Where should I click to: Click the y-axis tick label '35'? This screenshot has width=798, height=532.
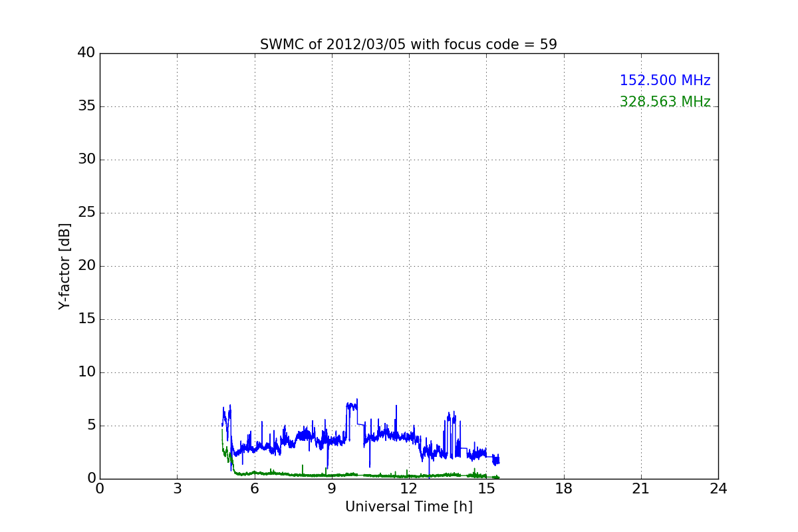(x=86, y=106)
